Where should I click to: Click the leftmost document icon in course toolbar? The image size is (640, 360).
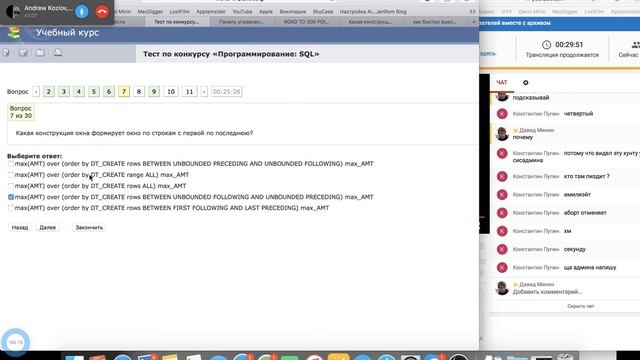click(6, 53)
